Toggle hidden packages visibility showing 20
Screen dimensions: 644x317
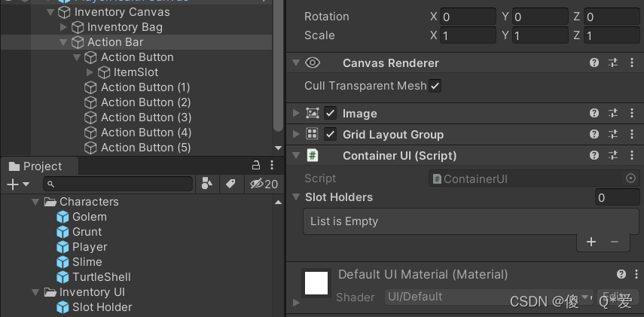pyautogui.click(x=264, y=184)
